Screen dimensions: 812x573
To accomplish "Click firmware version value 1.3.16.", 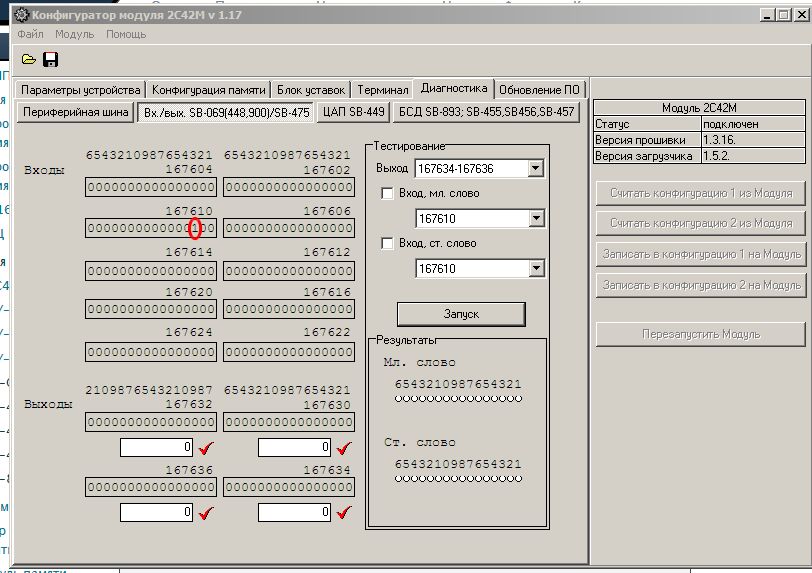I will [x=753, y=140].
